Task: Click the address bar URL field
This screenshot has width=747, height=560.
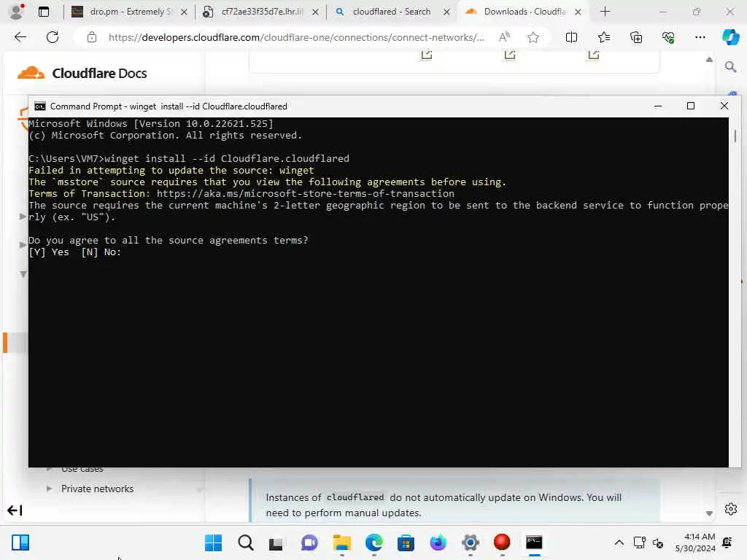Action: [x=296, y=37]
